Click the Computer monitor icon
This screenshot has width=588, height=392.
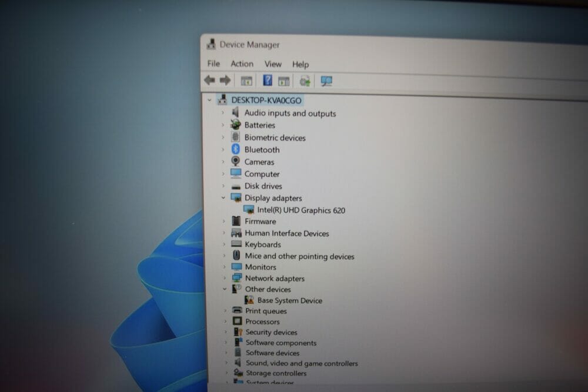[236, 173]
